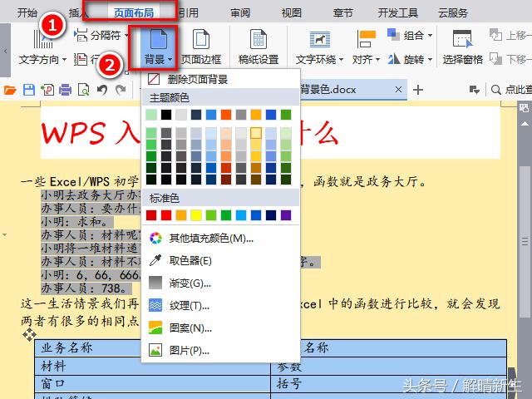This screenshot has height=399, width=532.
Task: Switch to the 页面布局 Page Layout tab
Action: coord(134,13)
